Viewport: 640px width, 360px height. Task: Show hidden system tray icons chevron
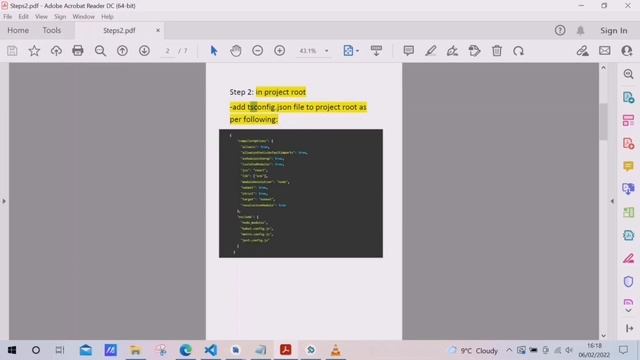click(x=509, y=350)
